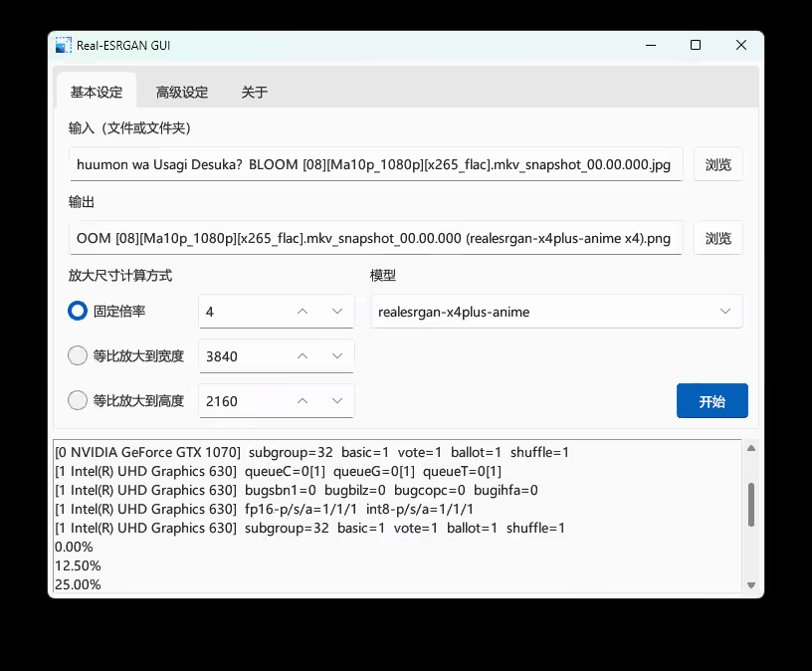
Task: Click the input file path field
Action: point(373,164)
